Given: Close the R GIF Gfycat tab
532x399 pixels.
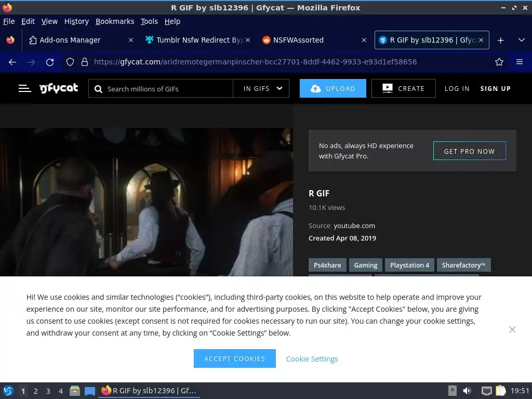Looking at the screenshot, I should click(481, 40).
